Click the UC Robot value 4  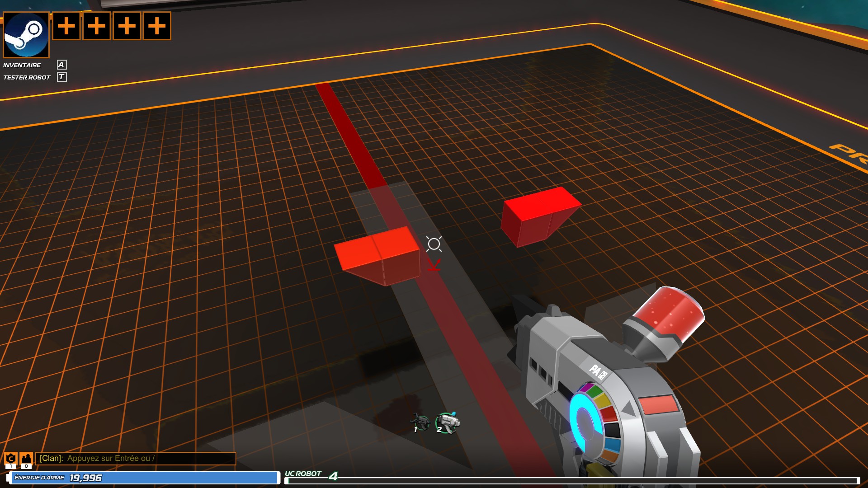pos(333,476)
